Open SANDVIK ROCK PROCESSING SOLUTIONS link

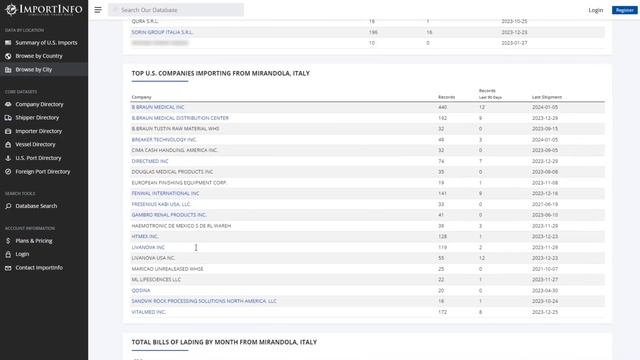click(x=204, y=301)
